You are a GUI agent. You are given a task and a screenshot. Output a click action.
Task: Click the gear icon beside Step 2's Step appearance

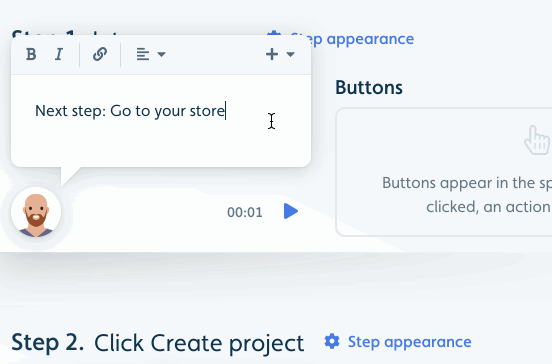pyautogui.click(x=332, y=341)
